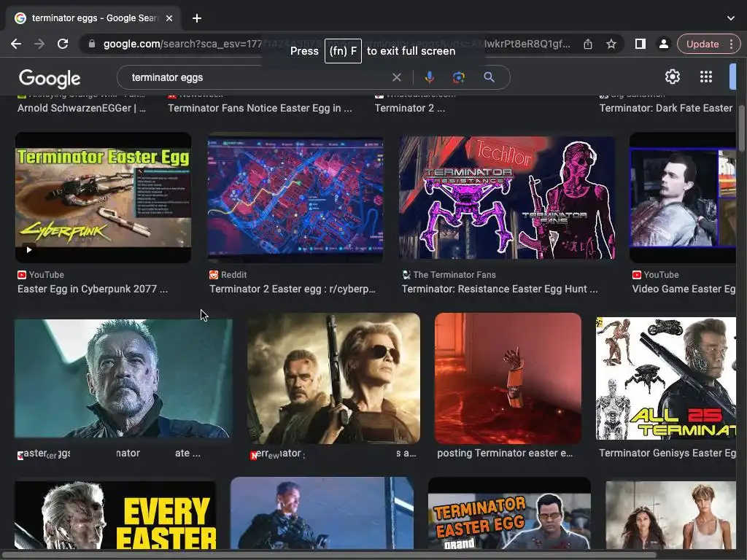The image size is (747, 560).
Task: Click the Update button in Chrome toolbar
Action: point(703,44)
